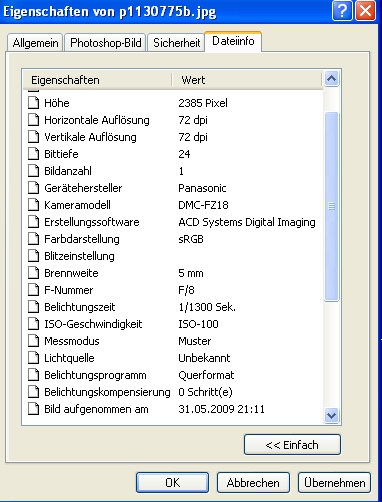Click the icon beside Belichtungskompensierung
Viewport: 382px width, 502px height.
pos(33,392)
